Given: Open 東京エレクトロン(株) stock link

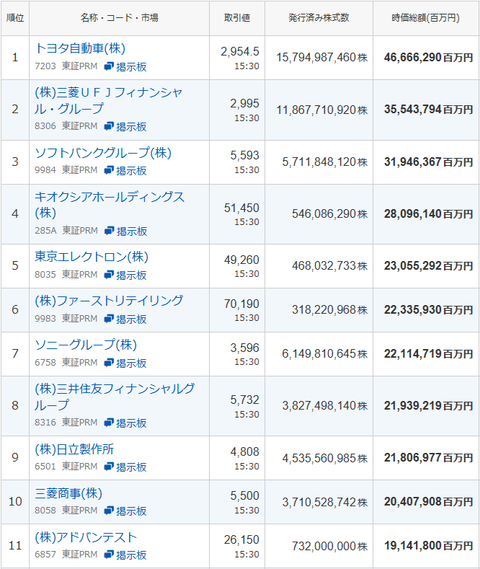Looking at the screenshot, I should [91, 257].
